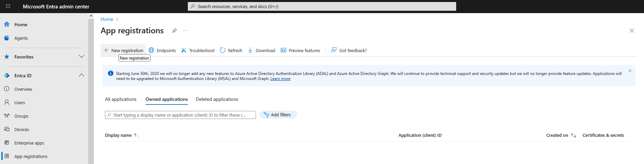Image resolution: width=644 pixels, height=164 pixels.
Task: Open the ellipsis more options menu
Action: point(185,31)
